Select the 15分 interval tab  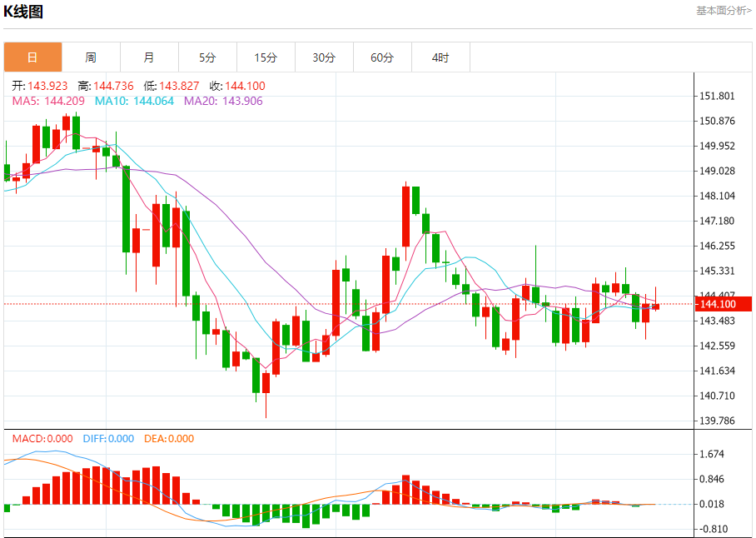pyautogui.click(x=266, y=57)
